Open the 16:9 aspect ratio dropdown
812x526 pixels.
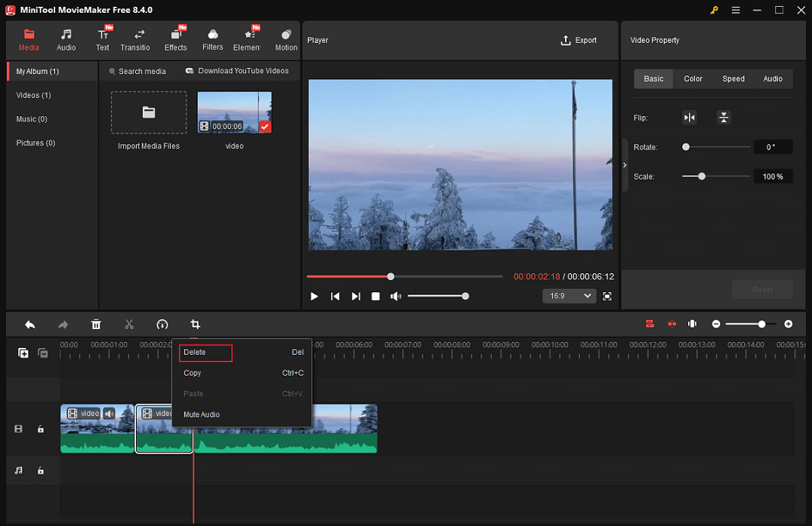click(x=569, y=296)
